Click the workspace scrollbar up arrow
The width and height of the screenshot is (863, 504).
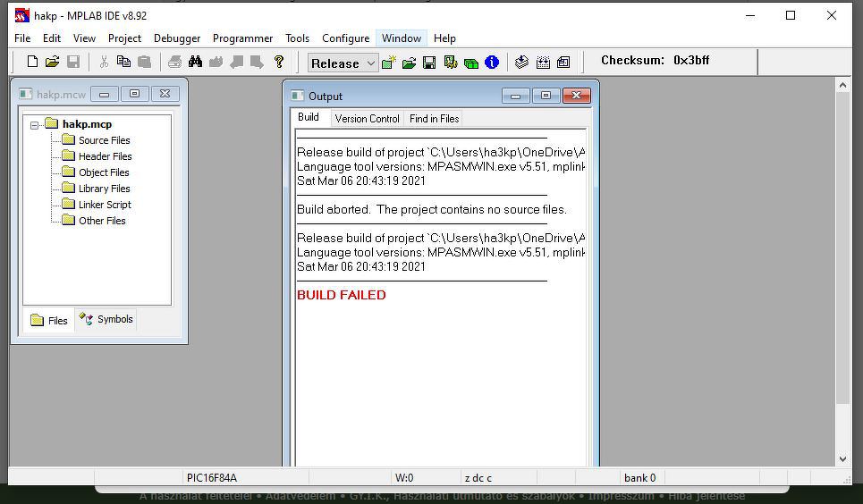[x=842, y=85]
